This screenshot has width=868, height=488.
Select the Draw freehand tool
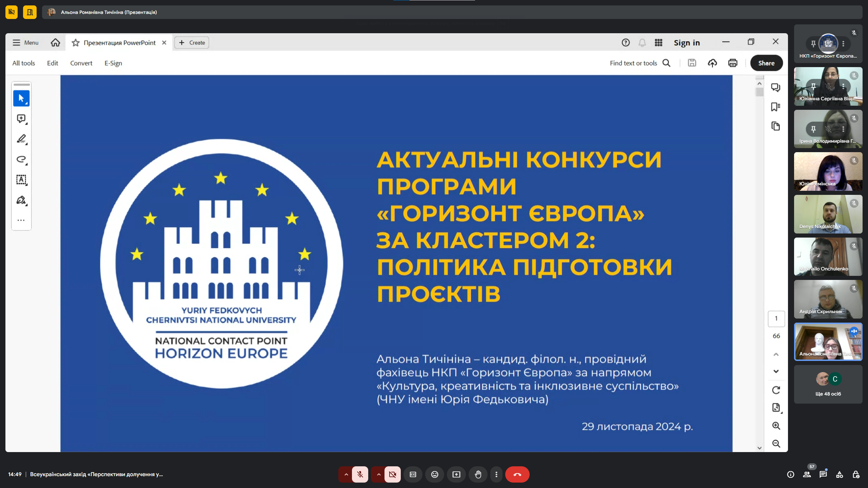(21, 159)
